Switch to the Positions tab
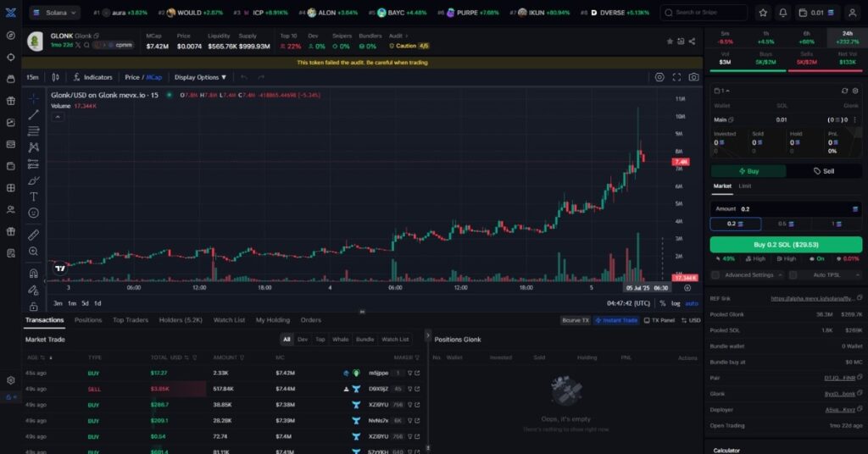Viewport: 868px width, 454px height. [x=88, y=320]
